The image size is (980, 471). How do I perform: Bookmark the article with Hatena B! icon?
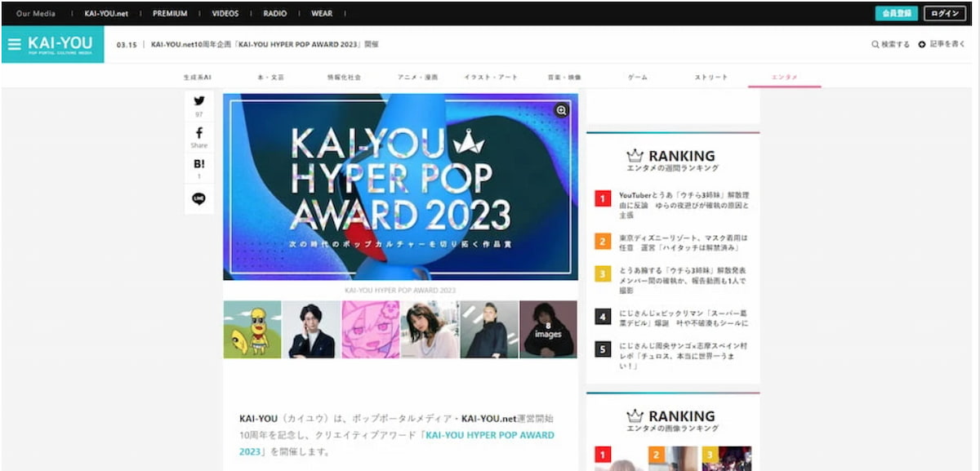pos(199,164)
